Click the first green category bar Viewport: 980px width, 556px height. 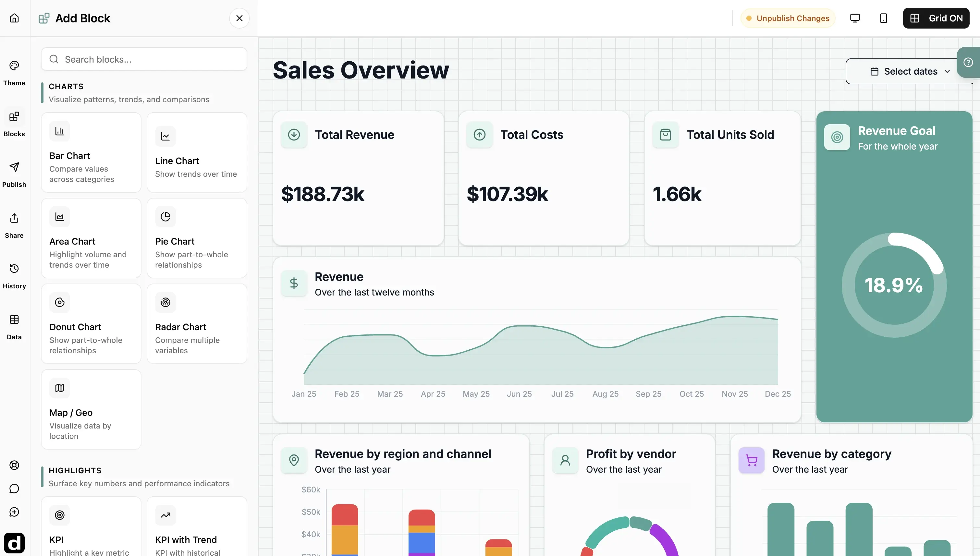pyautogui.click(x=781, y=529)
